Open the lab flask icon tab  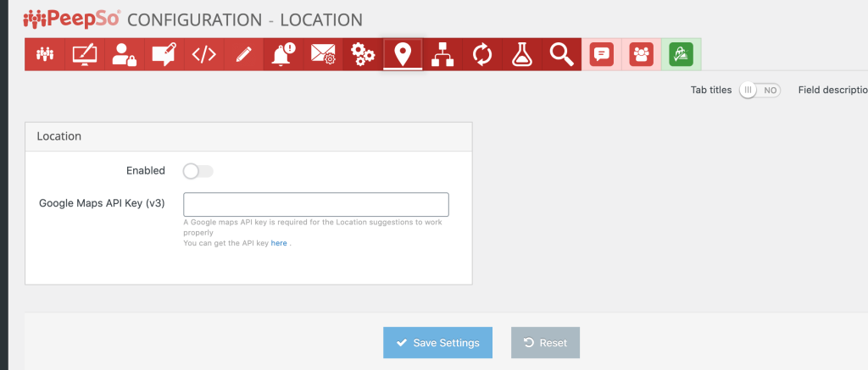click(x=521, y=54)
